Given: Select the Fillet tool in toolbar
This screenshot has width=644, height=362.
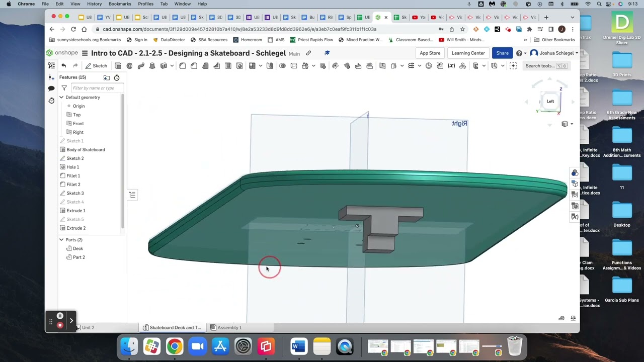Looking at the screenshot, I should coord(182,66).
